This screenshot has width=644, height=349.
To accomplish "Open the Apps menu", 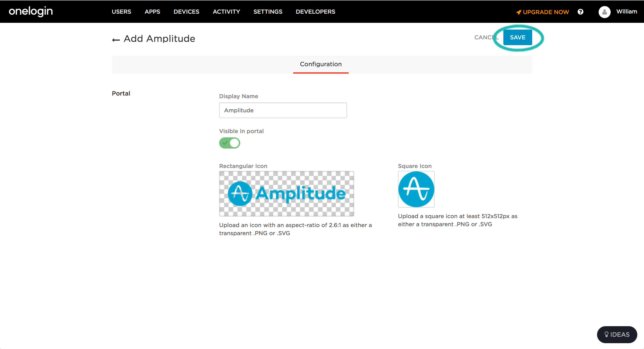I will coord(152,12).
